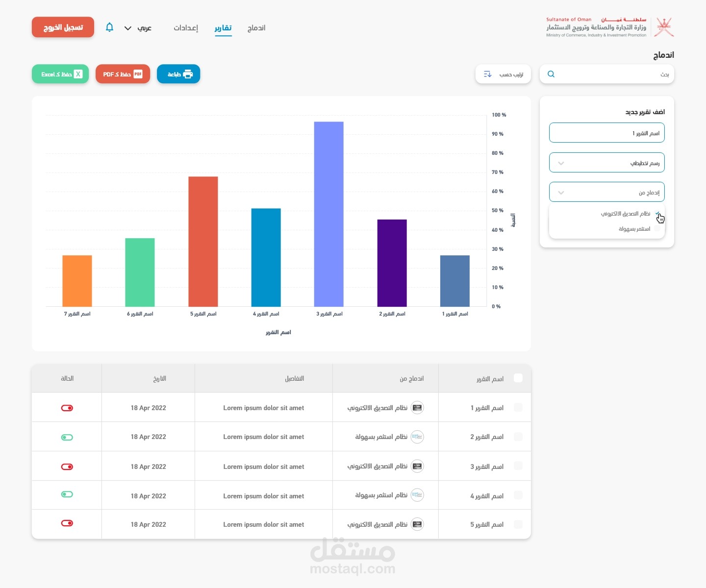The width and height of the screenshot is (706, 588).
Task: Click the system icon in report 3 row
Action: (417, 466)
